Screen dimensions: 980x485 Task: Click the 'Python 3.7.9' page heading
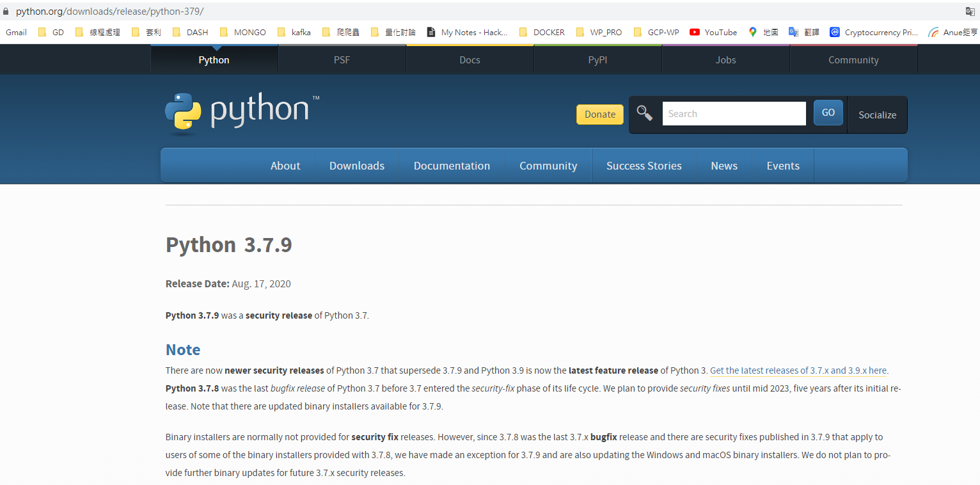229,245
